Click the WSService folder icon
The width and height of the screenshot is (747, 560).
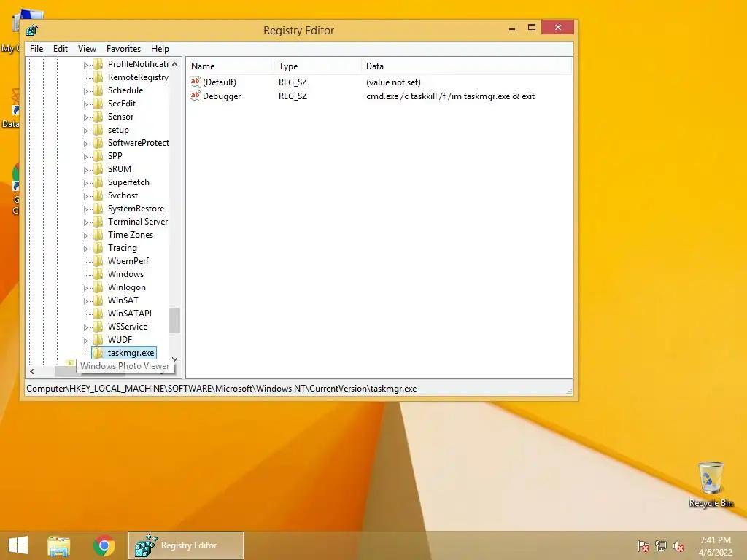98,327
